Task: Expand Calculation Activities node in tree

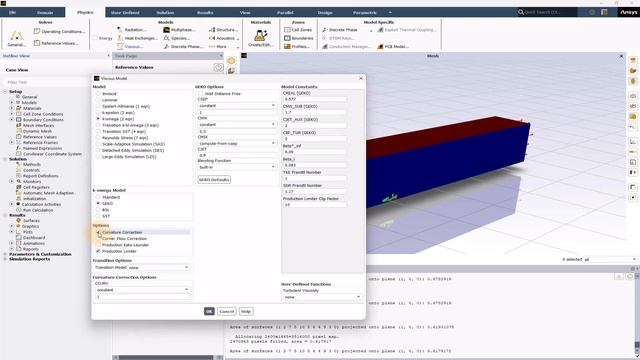Action: pos(11,204)
